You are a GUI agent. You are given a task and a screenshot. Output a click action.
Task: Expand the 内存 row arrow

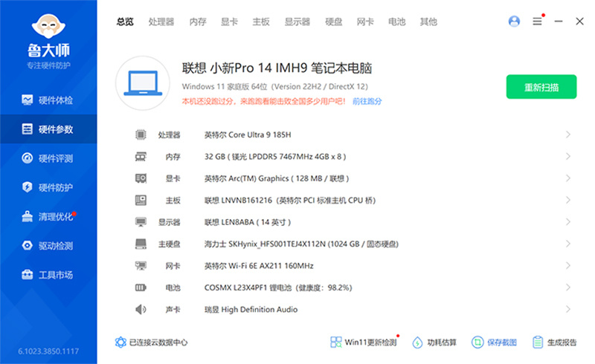click(x=568, y=157)
